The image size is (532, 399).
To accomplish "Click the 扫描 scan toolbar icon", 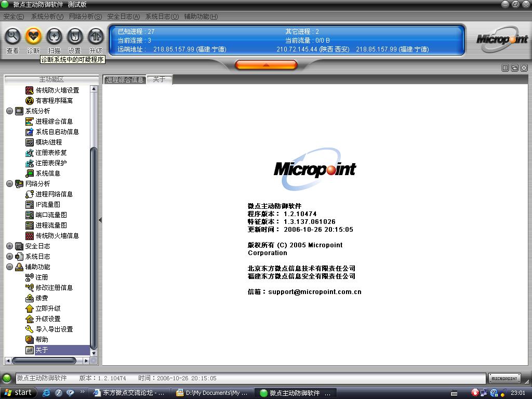I will point(54,36).
